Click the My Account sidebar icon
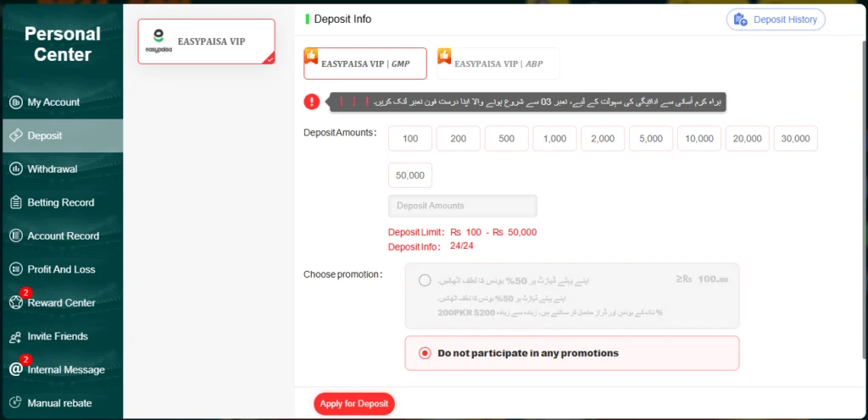868x420 pixels. [15, 102]
